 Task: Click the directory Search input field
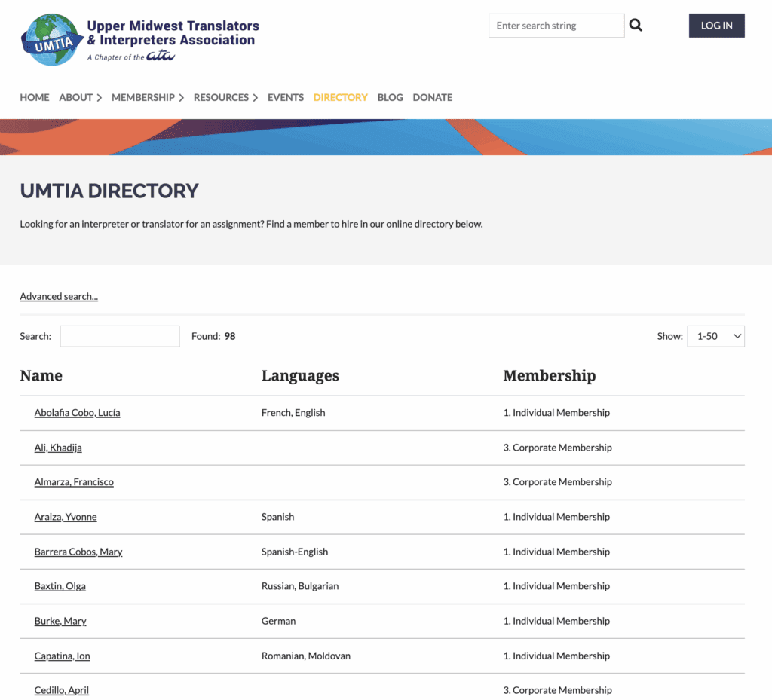[x=119, y=336]
